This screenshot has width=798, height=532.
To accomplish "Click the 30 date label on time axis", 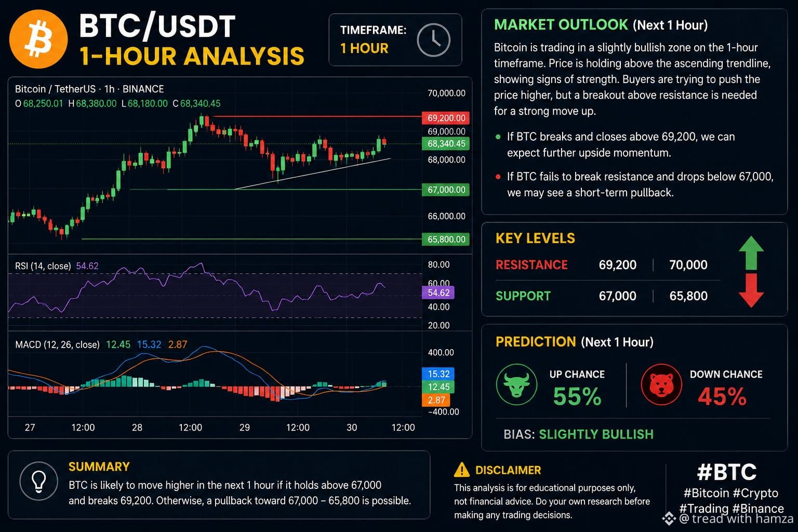I will (352, 428).
